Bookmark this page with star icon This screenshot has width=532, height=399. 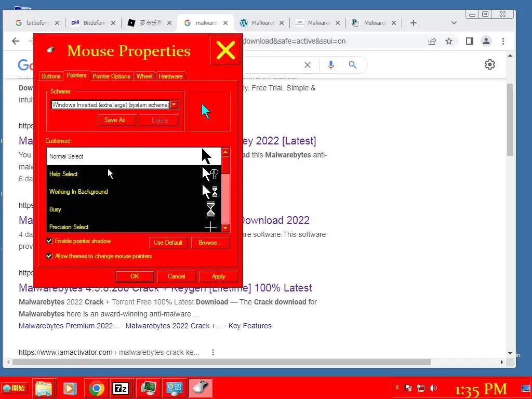click(x=449, y=41)
